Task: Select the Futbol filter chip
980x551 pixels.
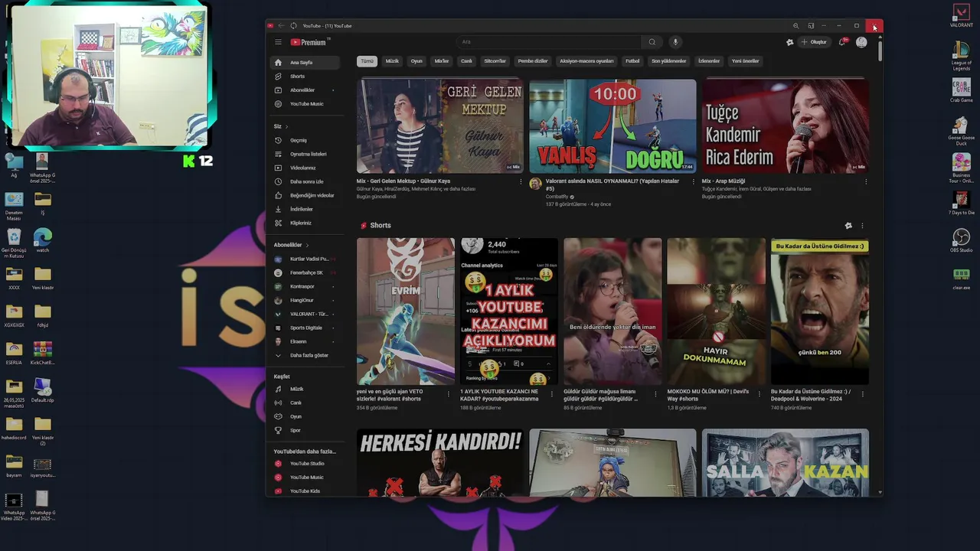Action: pyautogui.click(x=632, y=61)
